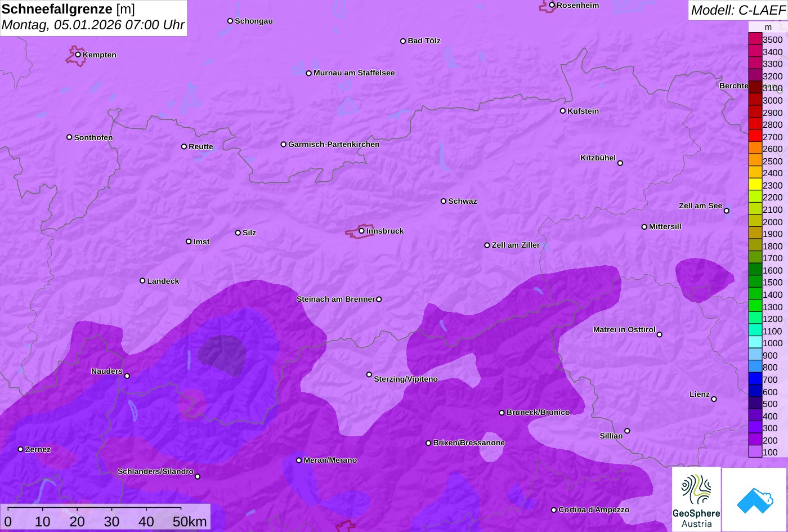Click the 100 m legend color swatch
The height and width of the screenshot is (532, 788).
(x=755, y=451)
